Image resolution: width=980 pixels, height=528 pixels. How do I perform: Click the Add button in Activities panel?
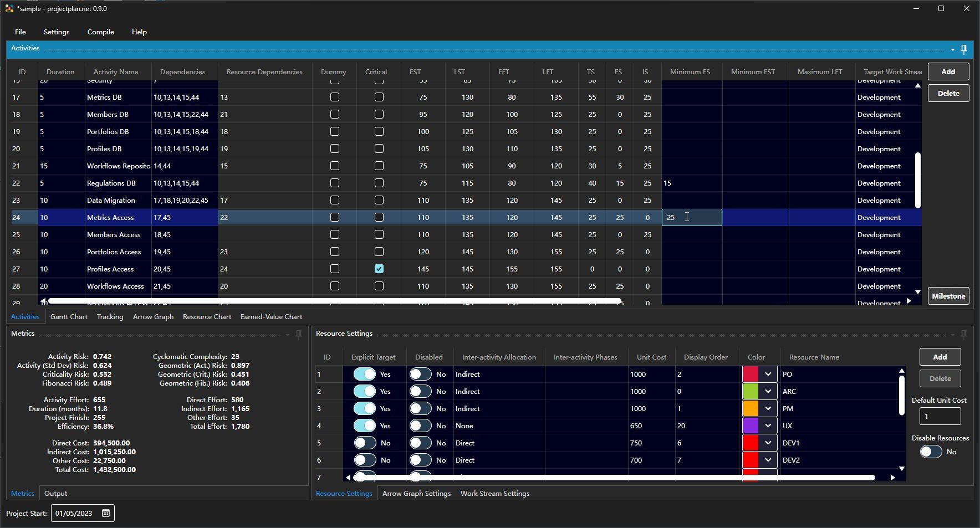(x=948, y=71)
